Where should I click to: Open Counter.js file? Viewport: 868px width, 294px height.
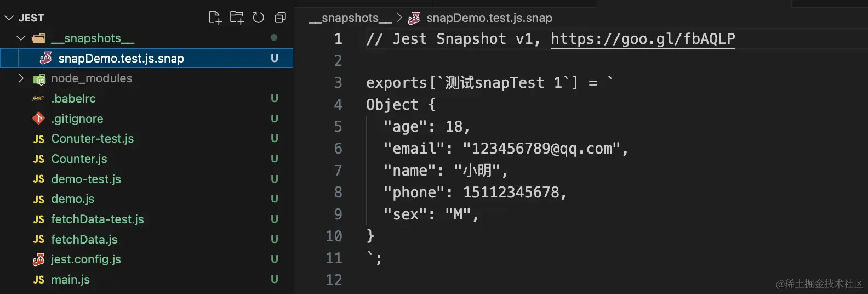(79, 159)
